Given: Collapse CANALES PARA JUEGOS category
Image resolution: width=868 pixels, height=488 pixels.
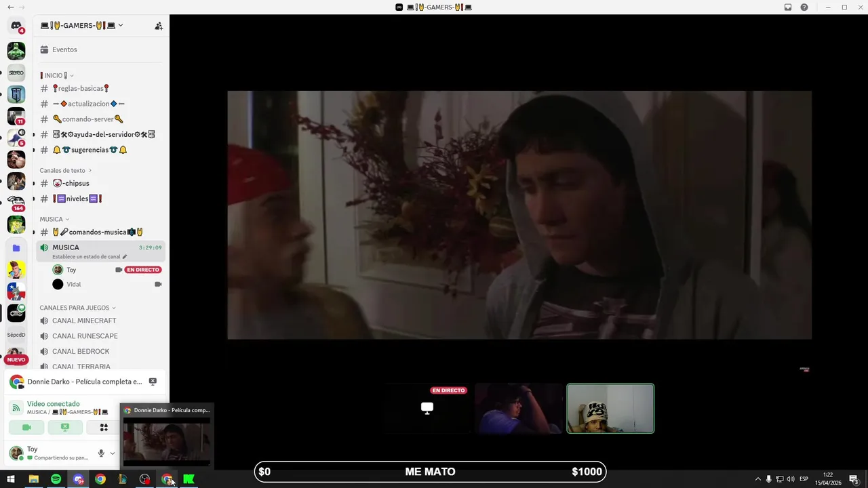Looking at the screenshot, I should 77,308.
